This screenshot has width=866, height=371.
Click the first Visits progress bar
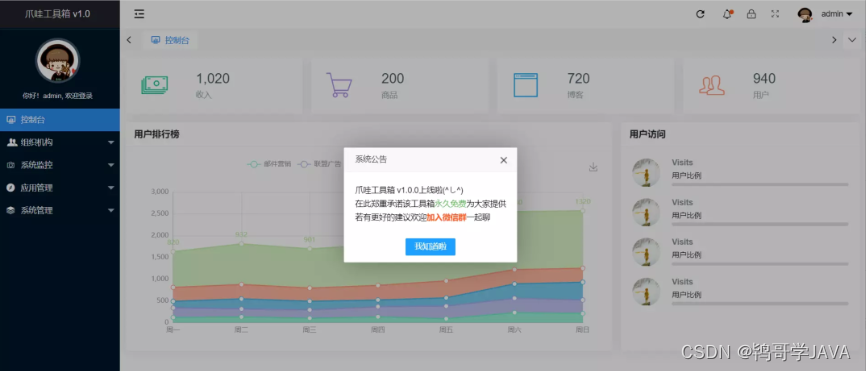(760, 184)
